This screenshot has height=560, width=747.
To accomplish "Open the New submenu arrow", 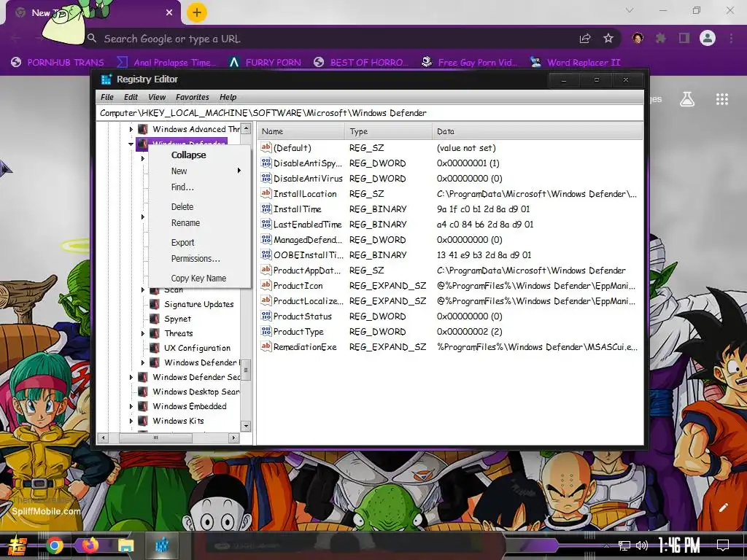I will [239, 171].
